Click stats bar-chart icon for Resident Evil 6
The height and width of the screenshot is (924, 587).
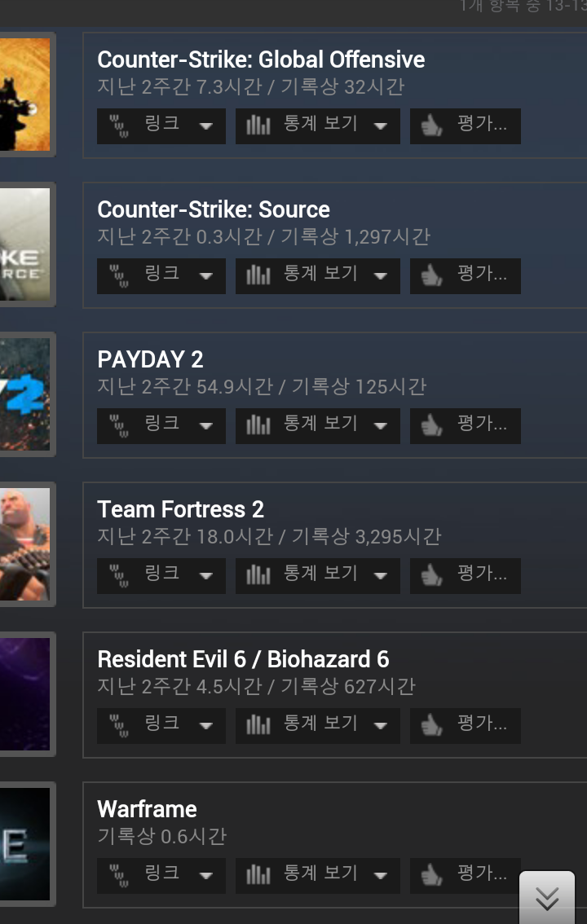(x=258, y=725)
